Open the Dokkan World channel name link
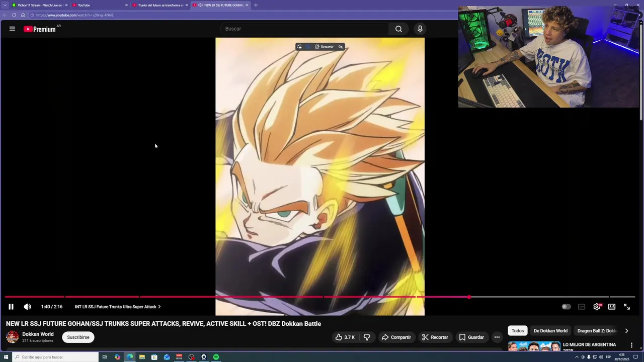This screenshot has width=644, height=362. [x=38, y=334]
